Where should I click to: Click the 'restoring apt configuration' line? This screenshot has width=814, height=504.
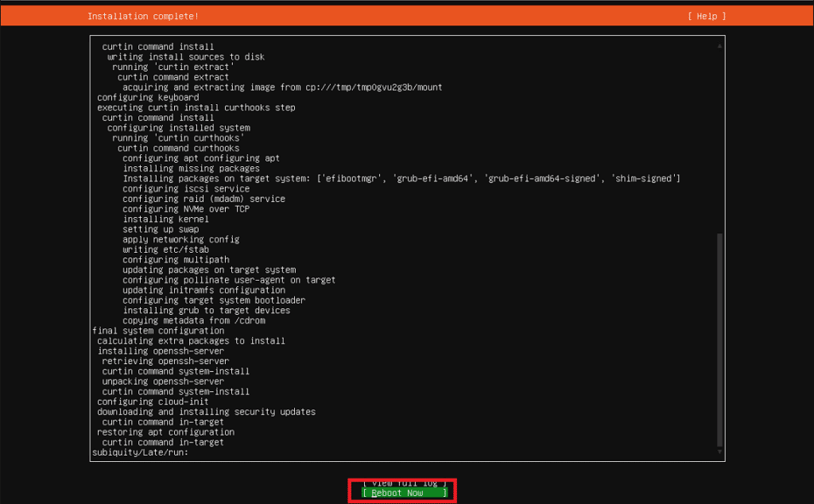click(165, 432)
